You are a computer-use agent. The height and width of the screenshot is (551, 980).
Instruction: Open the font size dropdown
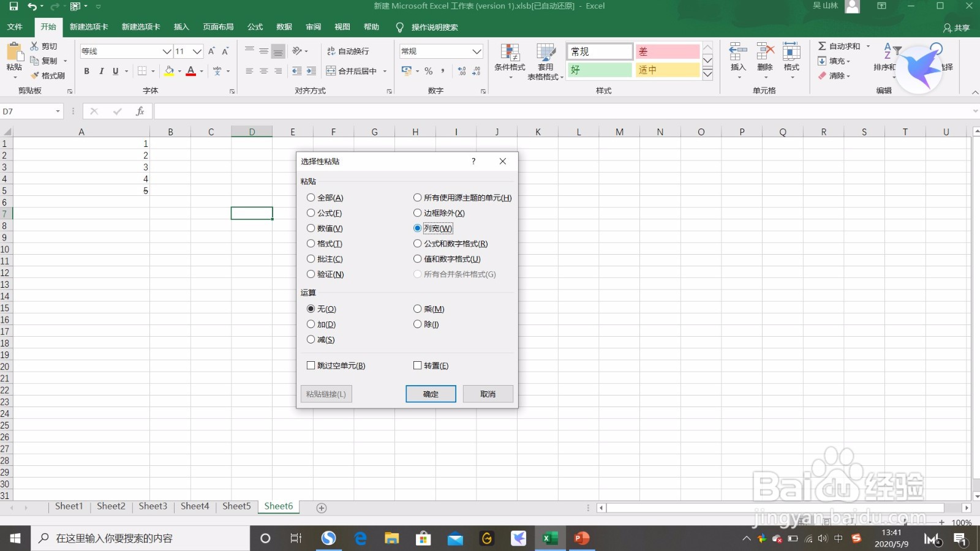click(197, 51)
